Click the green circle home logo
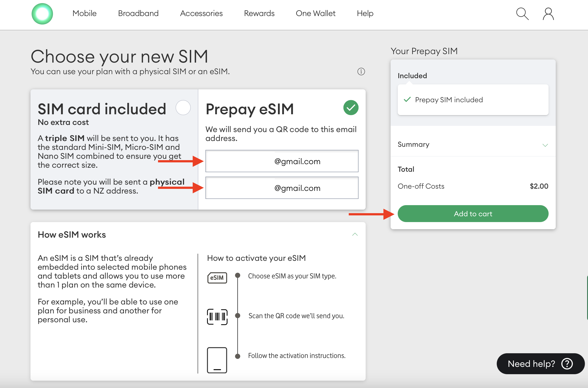The image size is (588, 388). 42,14
